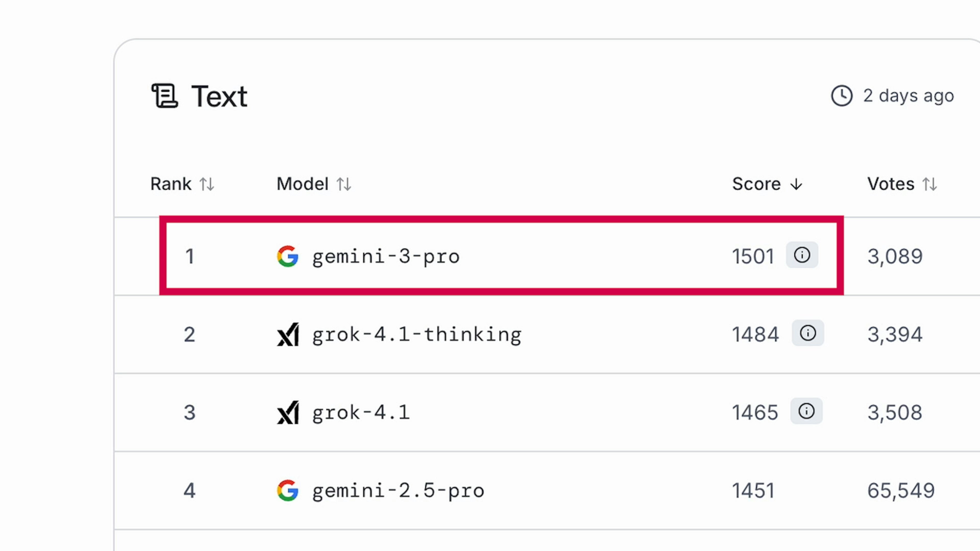The height and width of the screenshot is (551, 980).
Task: Click the Text leaderboard heading
Action: [x=219, y=97]
